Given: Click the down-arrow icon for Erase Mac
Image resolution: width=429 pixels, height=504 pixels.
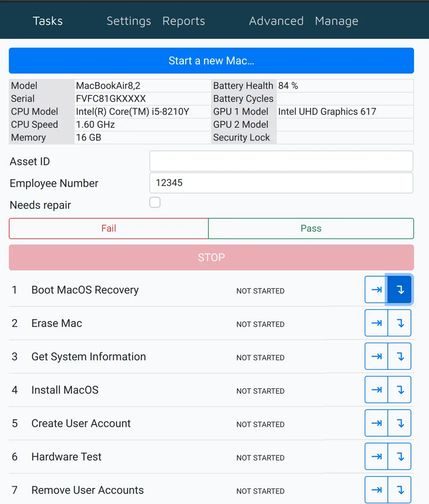Looking at the screenshot, I should (x=399, y=323).
